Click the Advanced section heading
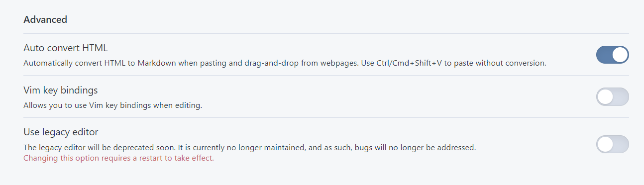This screenshot has height=185, width=644. 45,20
